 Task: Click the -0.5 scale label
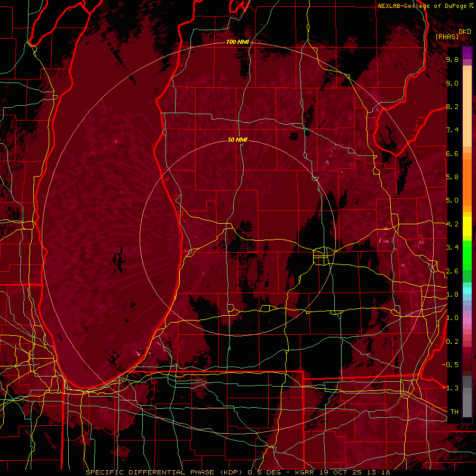[450, 365]
